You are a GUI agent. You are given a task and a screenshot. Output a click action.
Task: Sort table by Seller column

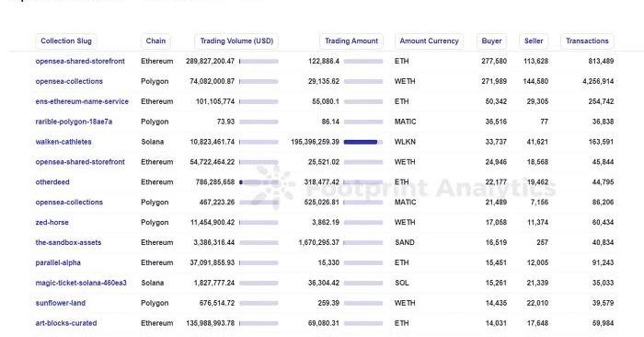point(534,41)
